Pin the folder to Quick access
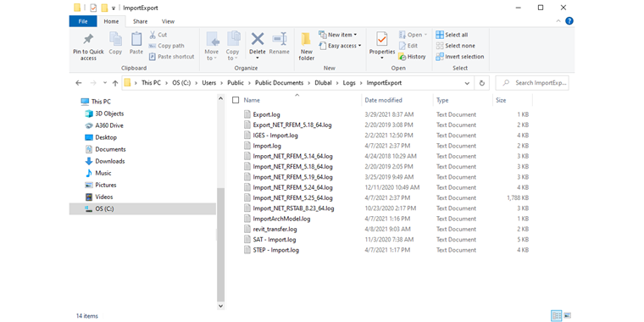 click(88, 47)
